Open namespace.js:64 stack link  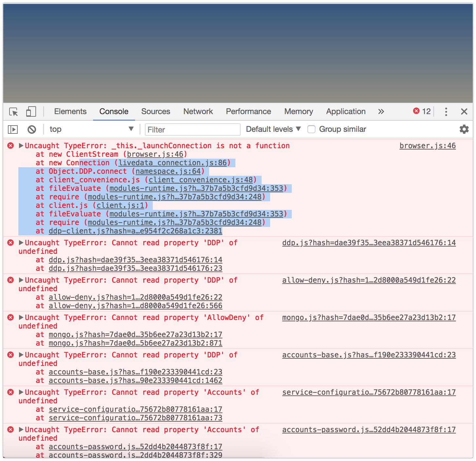click(168, 171)
